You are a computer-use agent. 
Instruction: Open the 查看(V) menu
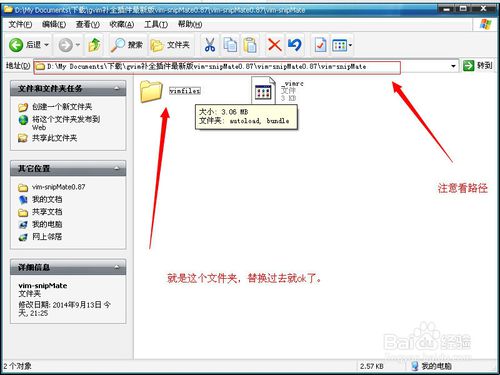[x=88, y=24]
